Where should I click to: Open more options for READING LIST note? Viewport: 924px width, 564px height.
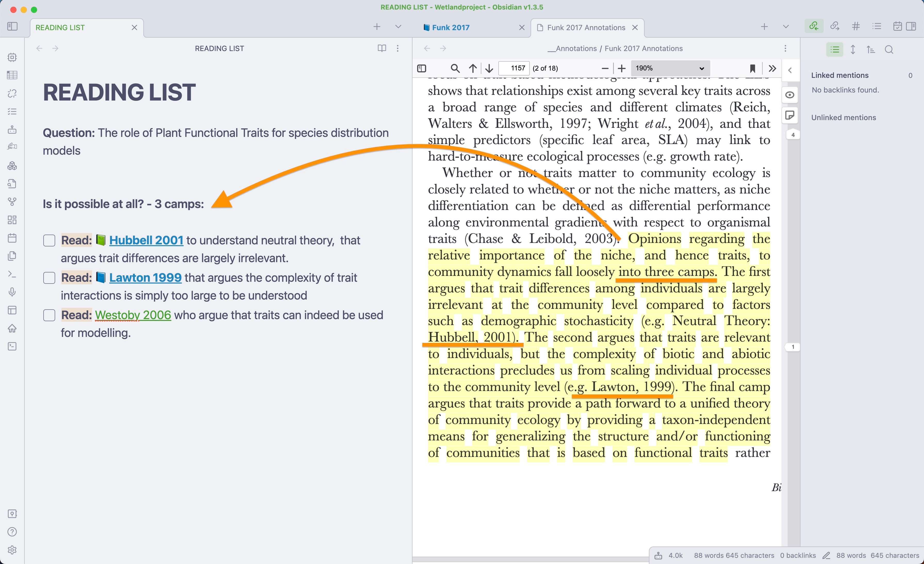tap(398, 48)
